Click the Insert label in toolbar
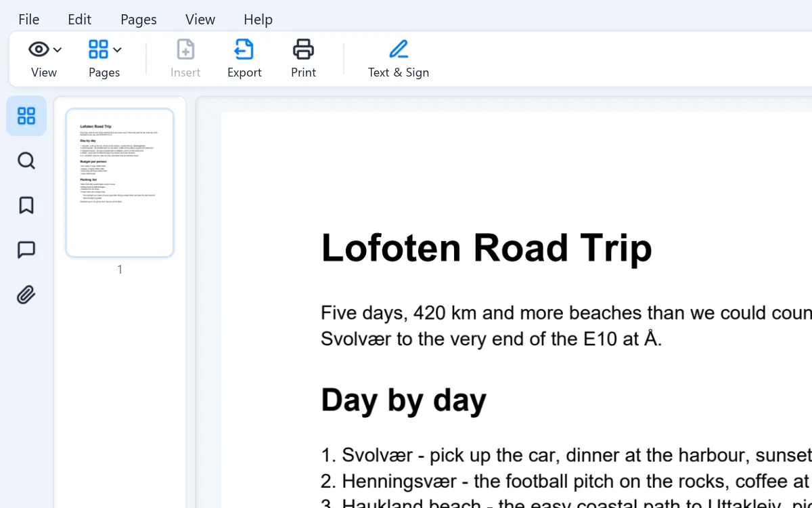Viewport: 812px width, 508px height. [x=185, y=72]
